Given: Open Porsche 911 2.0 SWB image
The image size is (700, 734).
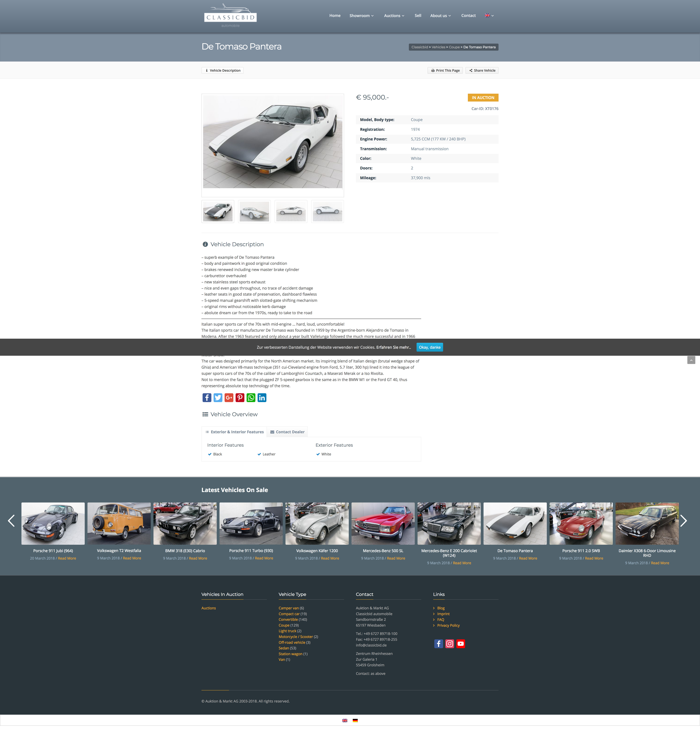Looking at the screenshot, I should click(581, 524).
